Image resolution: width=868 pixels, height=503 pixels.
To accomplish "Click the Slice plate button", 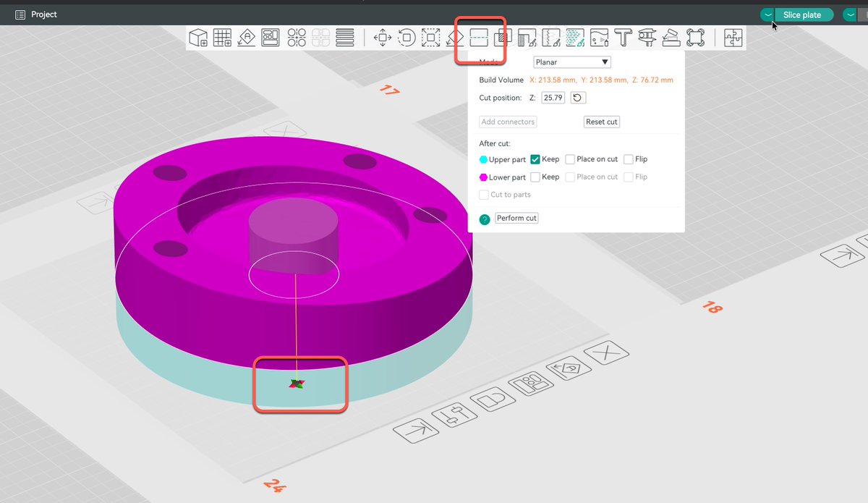I will 804,14.
